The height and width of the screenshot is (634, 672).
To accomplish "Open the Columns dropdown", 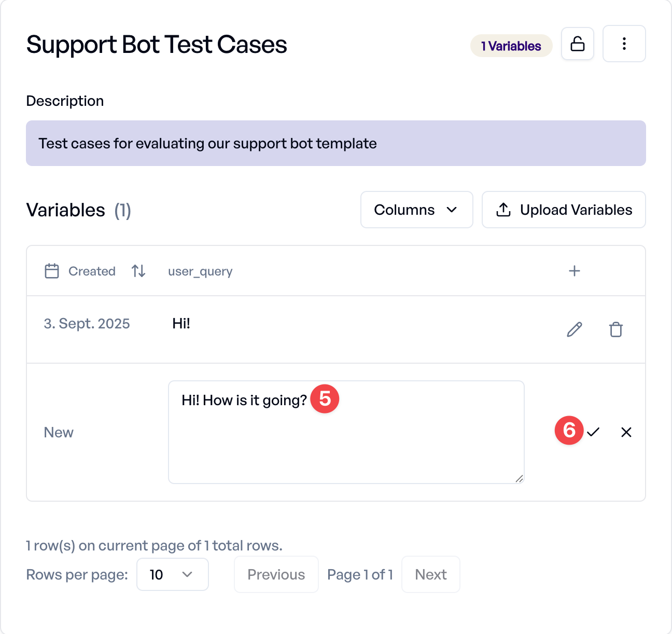I will [x=417, y=210].
